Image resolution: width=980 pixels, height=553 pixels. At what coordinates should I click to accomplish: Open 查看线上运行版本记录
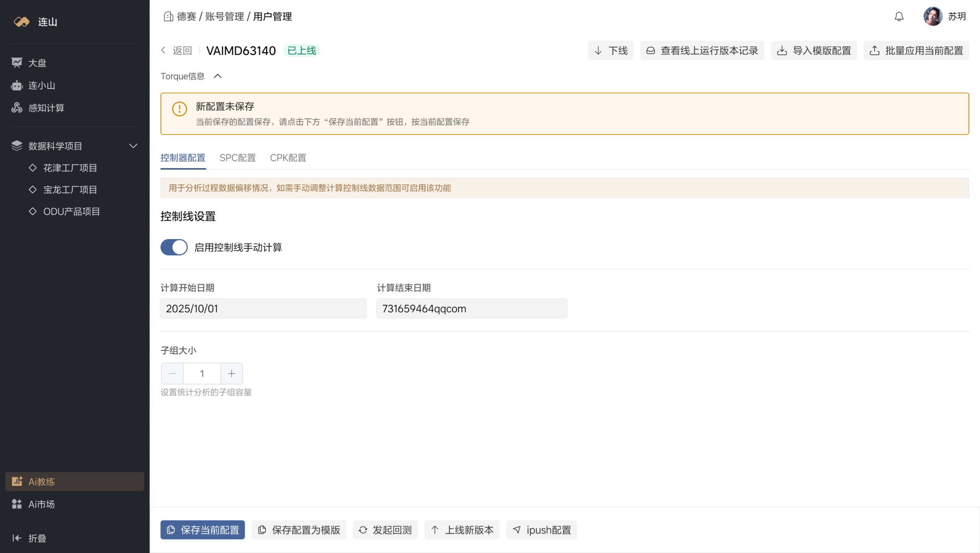coord(702,51)
